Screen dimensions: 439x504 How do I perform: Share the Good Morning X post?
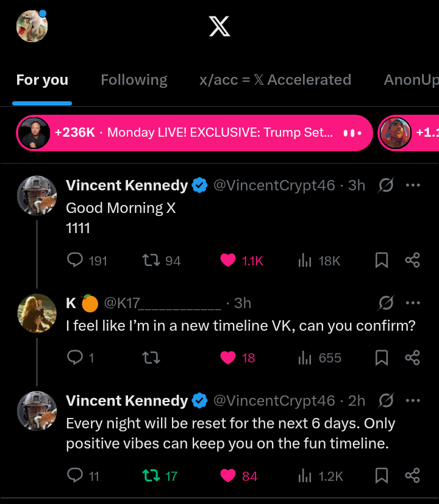point(413,261)
